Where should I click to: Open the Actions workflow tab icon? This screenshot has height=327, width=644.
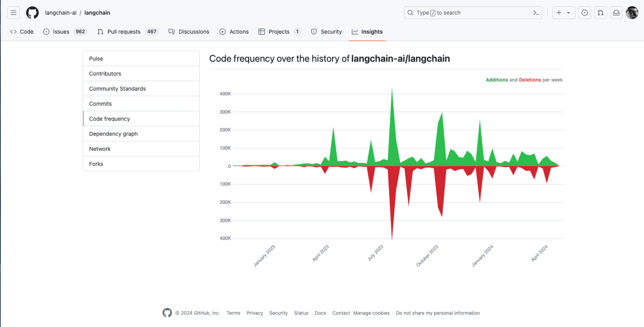(x=222, y=31)
